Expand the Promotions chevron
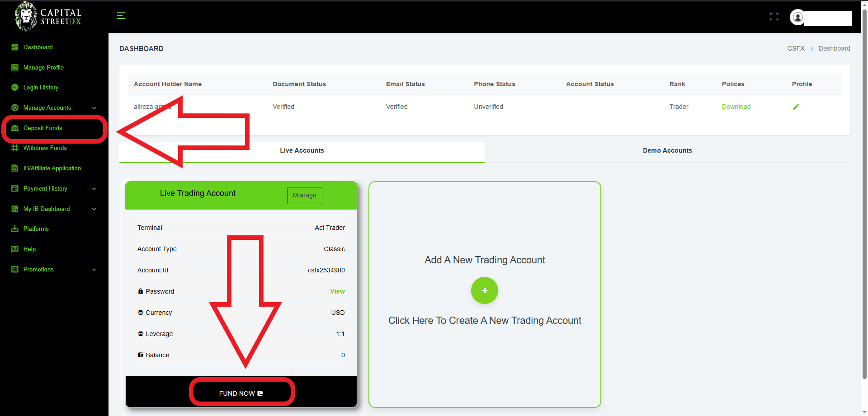This screenshot has height=416, width=868. 94,270
